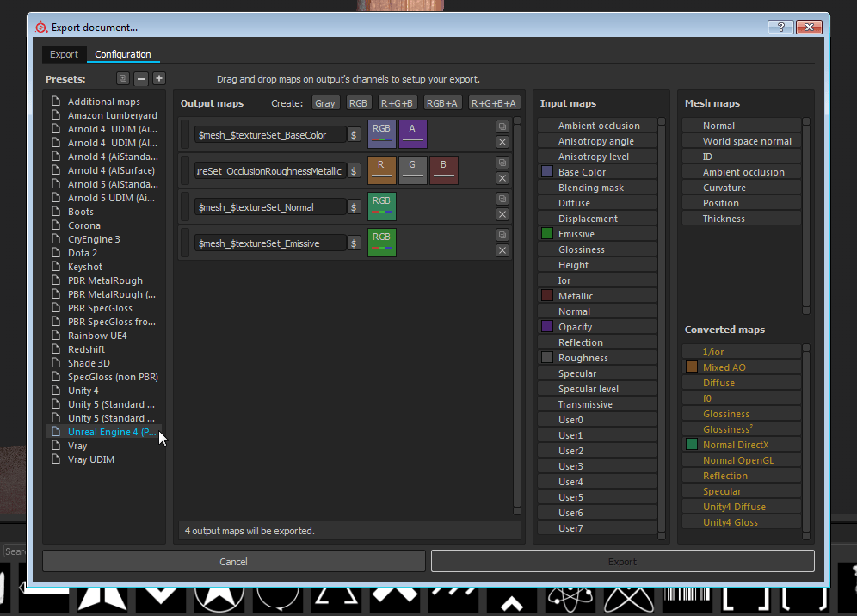Viewport: 857px width, 616px height.
Task: Choose the PBR MetalRough preset
Action: click(105, 280)
